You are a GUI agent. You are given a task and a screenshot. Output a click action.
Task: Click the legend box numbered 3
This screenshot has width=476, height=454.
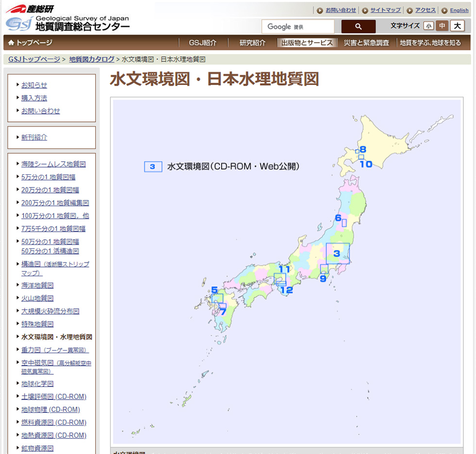tap(153, 167)
